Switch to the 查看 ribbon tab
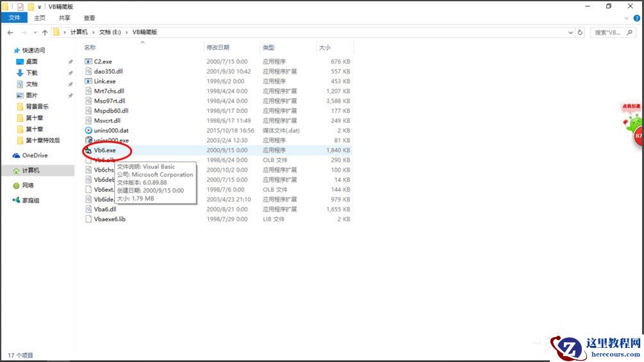644x362 pixels. [x=89, y=18]
